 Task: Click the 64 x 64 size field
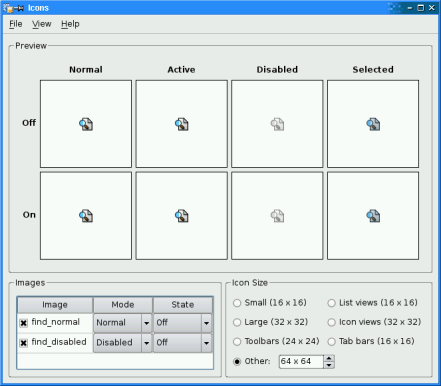click(301, 361)
